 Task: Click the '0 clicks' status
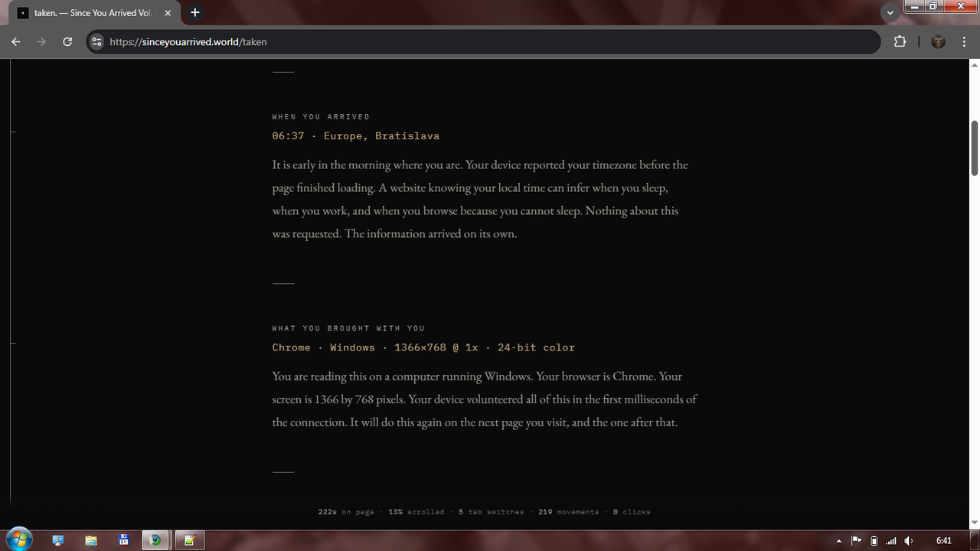click(x=632, y=512)
